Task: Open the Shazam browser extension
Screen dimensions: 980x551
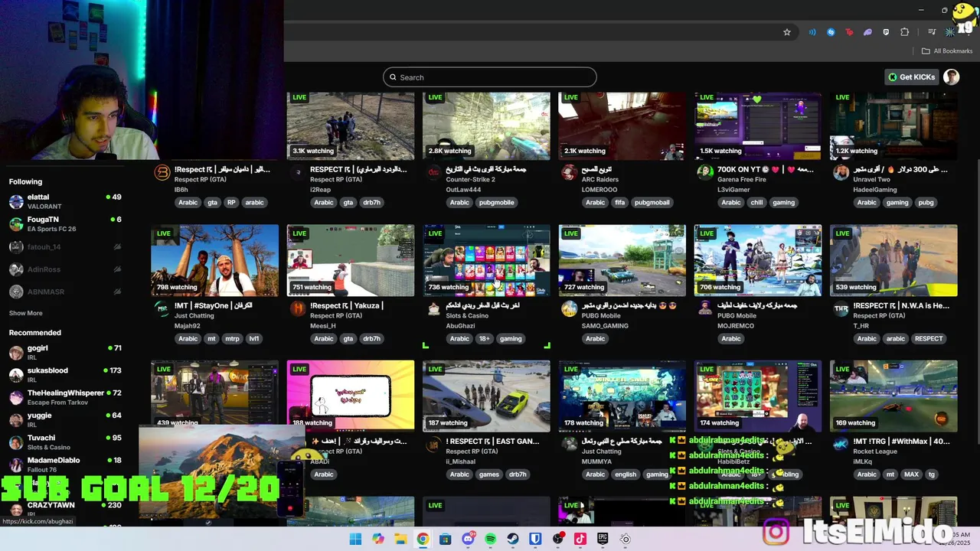Action: click(831, 32)
